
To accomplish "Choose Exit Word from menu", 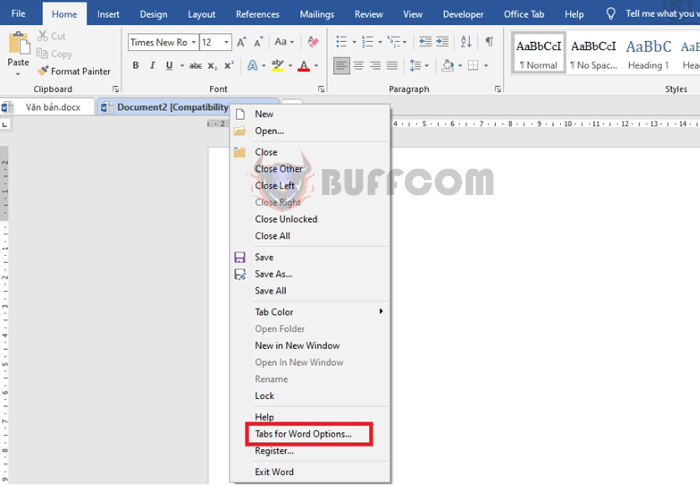I will (309, 472).
